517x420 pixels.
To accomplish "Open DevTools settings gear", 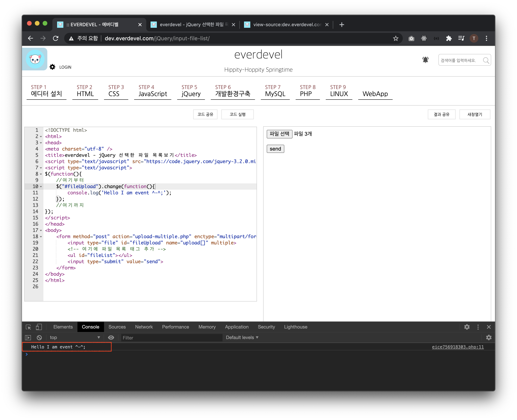I will (x=467, y=327).
